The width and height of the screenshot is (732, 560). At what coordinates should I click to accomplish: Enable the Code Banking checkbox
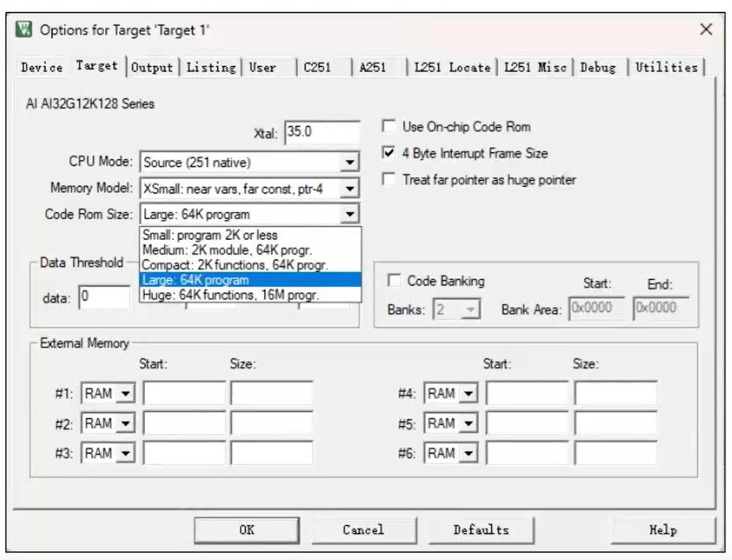(x=395, y=281)
